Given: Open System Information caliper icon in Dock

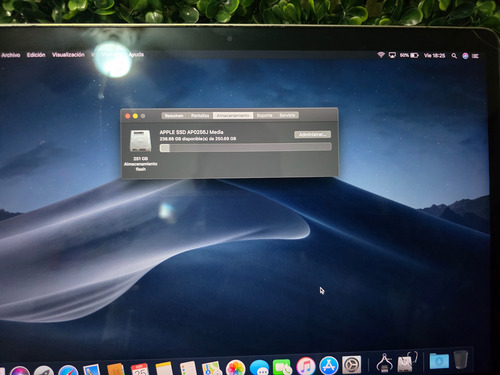Looking at the screenshot, I should tap(384, 363).
